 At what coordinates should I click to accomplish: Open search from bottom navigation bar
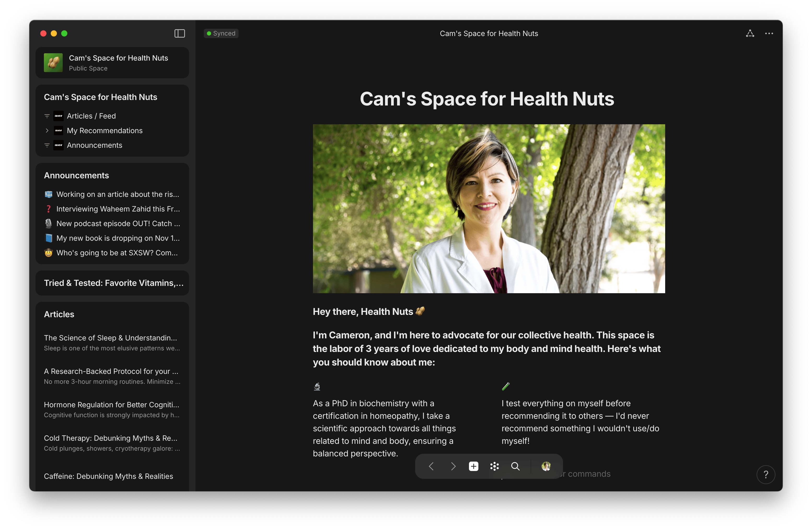(515, 466)
